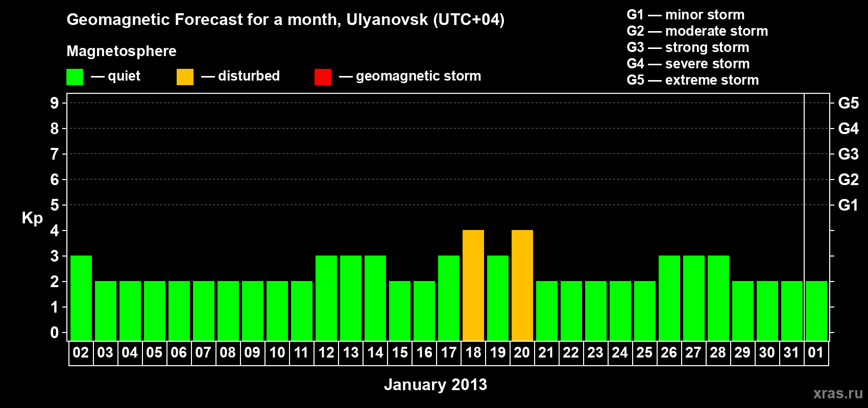Screen dimensions: 868x408
Task: Select the green bar for day 27
Action: tap(694, 298)
